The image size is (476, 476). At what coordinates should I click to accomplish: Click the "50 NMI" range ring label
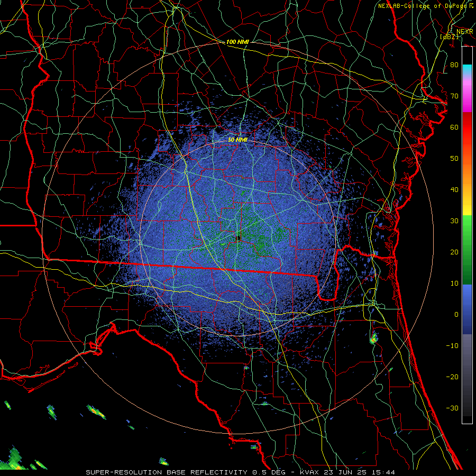237,140
